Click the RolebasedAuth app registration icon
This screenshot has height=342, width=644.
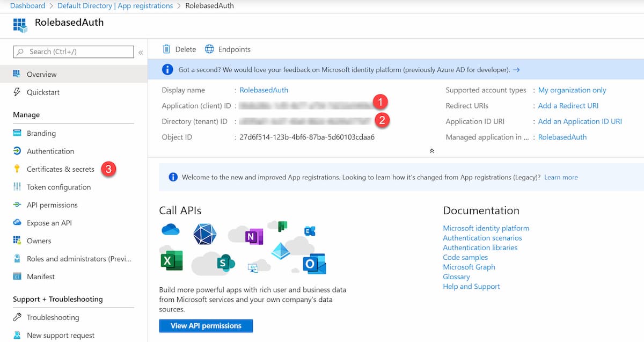pyautogui.click(x=20, y=25)
